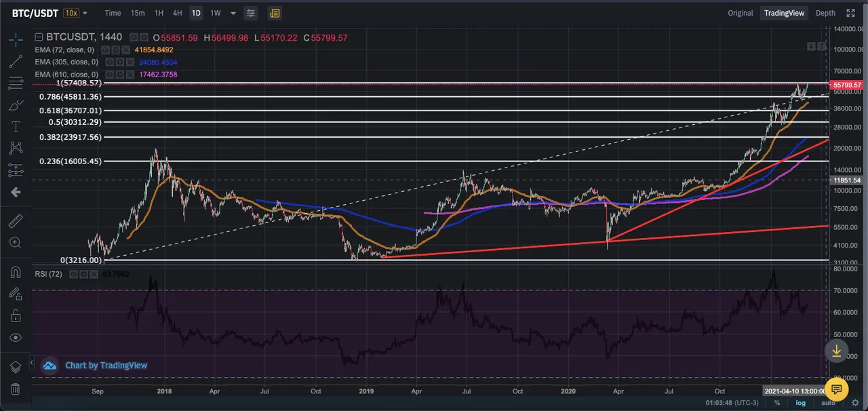
Task: Select the Time interval option
Action: tap(113, 13)
